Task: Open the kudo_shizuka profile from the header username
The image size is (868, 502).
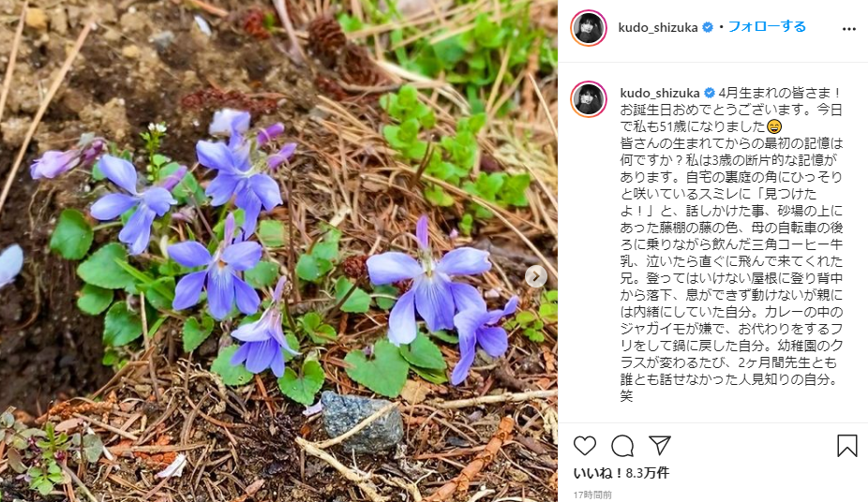Action: [x=658, y=27]
